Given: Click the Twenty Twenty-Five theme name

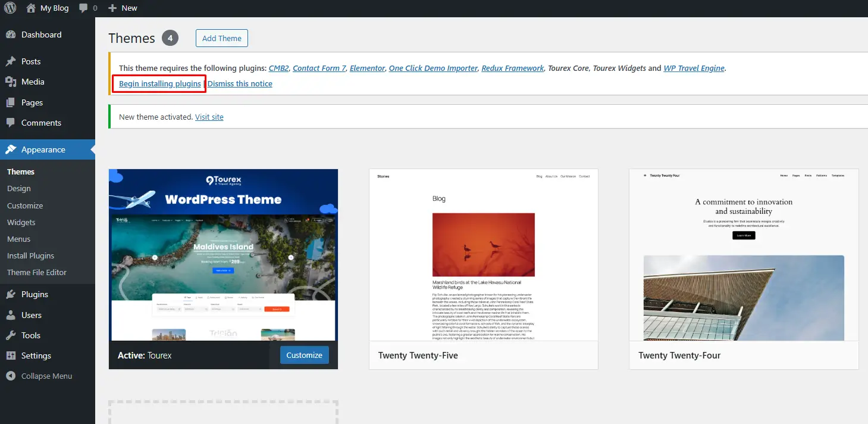Looking at the screenshot, I should [418, 355].
